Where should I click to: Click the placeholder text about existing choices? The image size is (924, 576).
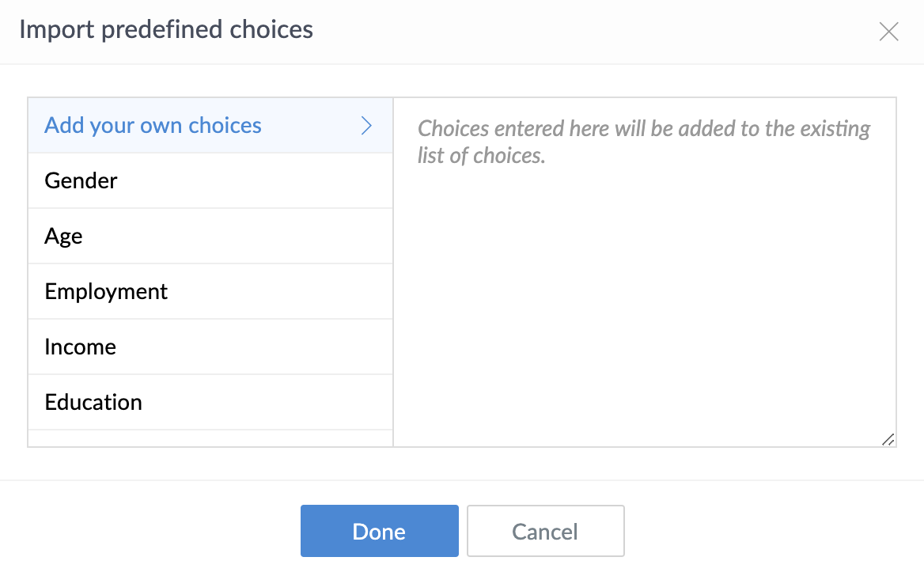(x=644, y=142)
